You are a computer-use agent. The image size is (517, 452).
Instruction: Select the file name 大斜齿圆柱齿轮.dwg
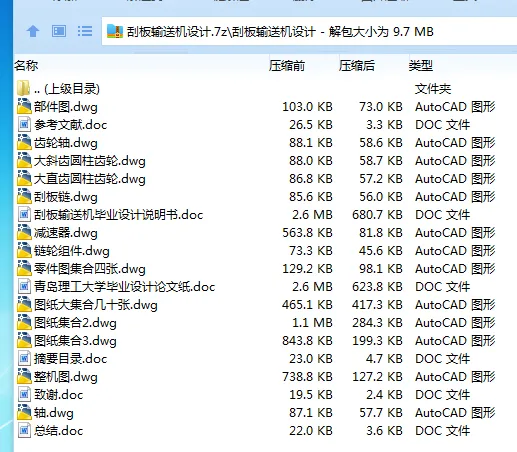point(90,161)
